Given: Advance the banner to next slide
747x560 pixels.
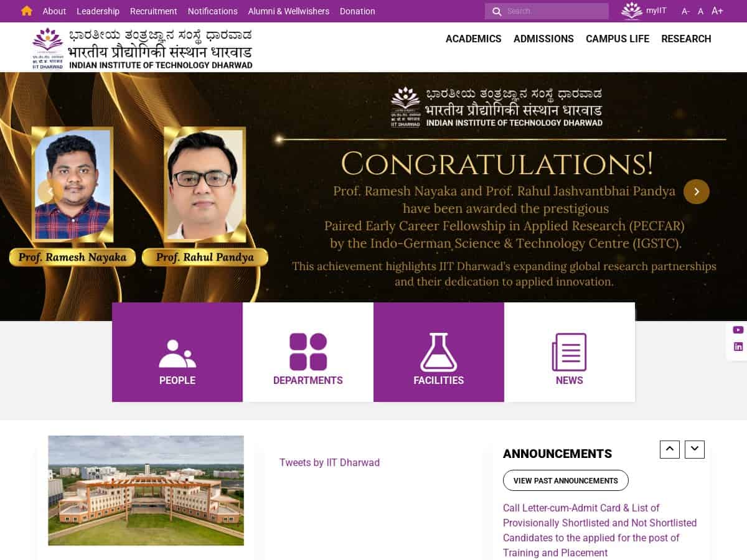Looking at the screenshot, I should 697,192.
